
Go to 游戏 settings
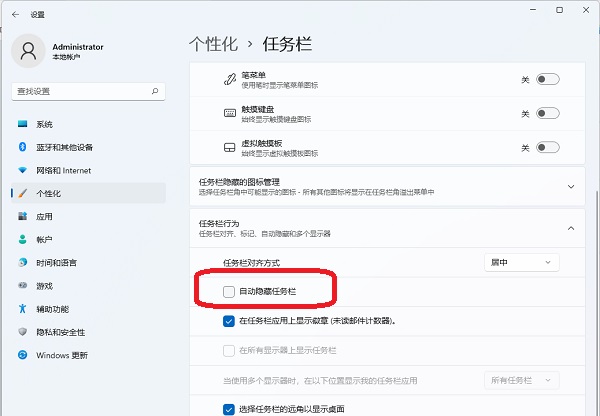click(x=88, y=286)
